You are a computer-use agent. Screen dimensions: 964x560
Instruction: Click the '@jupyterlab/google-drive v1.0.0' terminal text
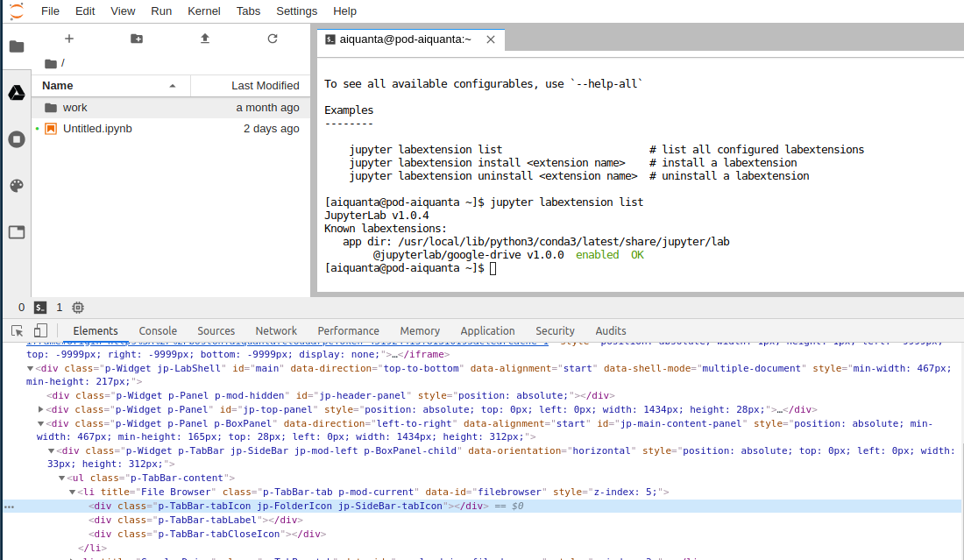click(x=469, y=255)
